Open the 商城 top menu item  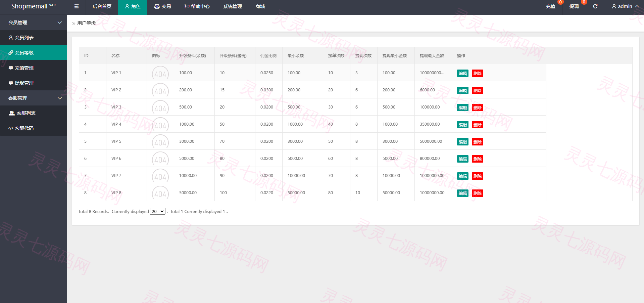pyautogui.click(x=260, y=6)
